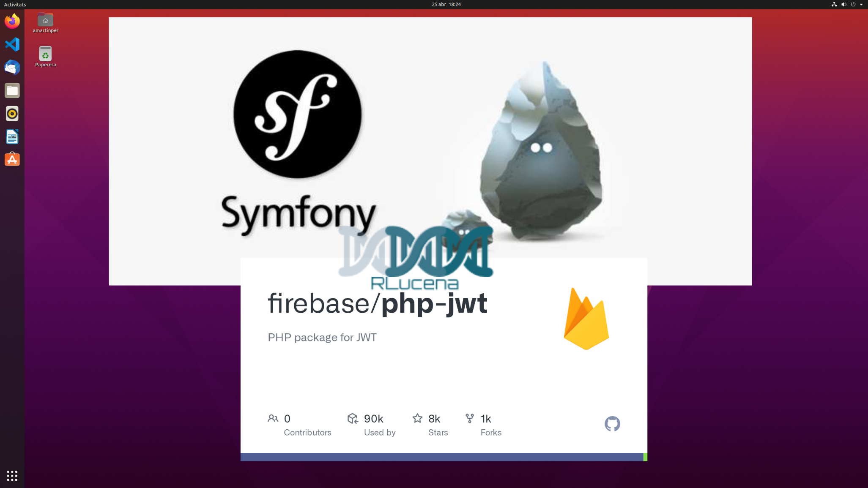Click the system tray network icon
This screenshot has height=488, width=868.
click(833, 4)
